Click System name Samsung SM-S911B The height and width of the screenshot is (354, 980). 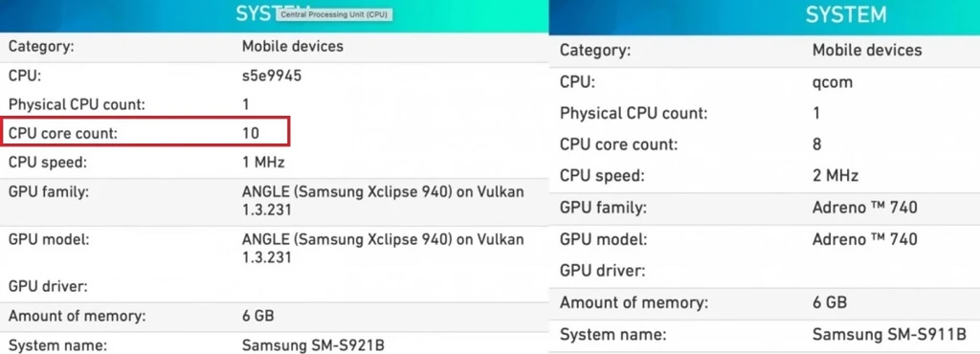click(889, 335)
